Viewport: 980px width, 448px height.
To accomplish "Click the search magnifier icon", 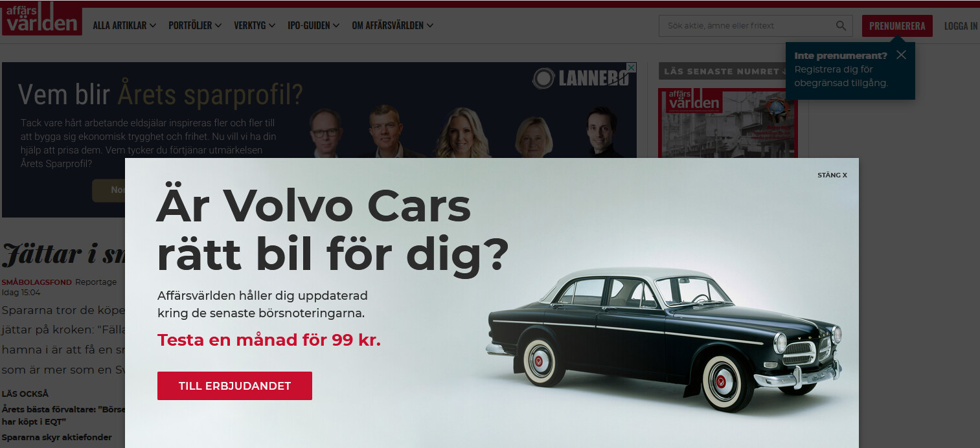I will pos(841,26).
